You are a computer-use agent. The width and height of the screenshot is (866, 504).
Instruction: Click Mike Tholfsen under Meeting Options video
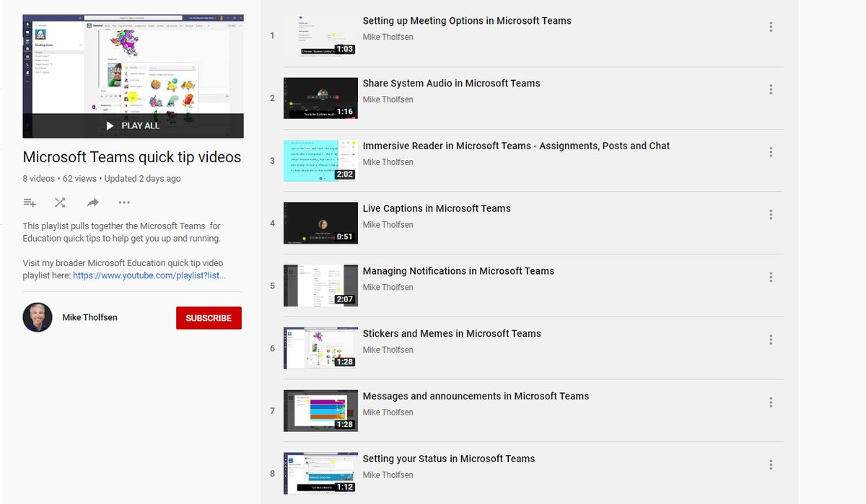coord(388,37)
